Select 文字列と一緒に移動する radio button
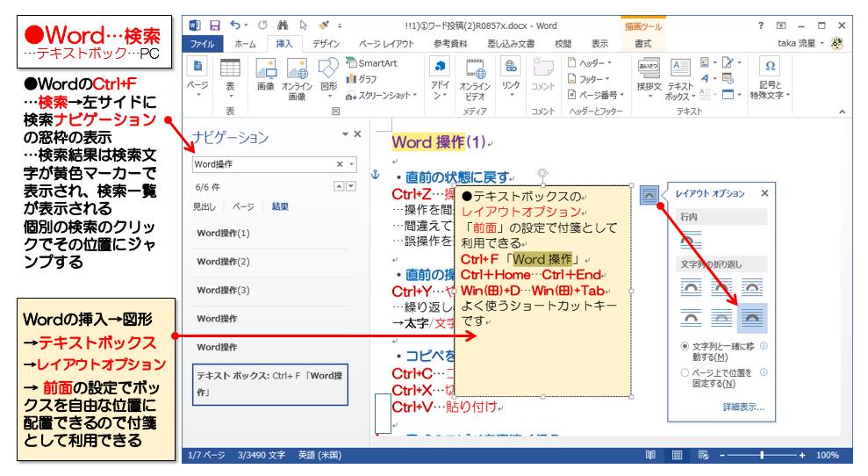 (x=685, y=346)
